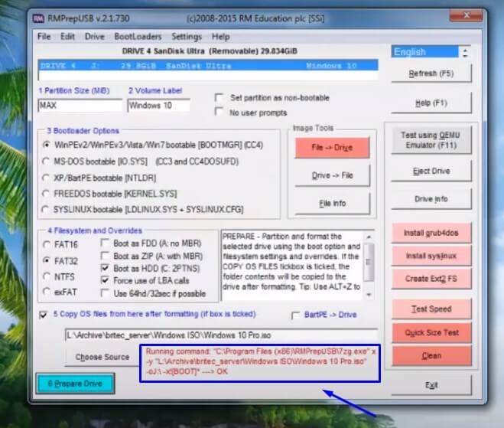Untick Copy OS files after formatting checkbox
This screenshot has width=504, height=428.
[43, 315]
